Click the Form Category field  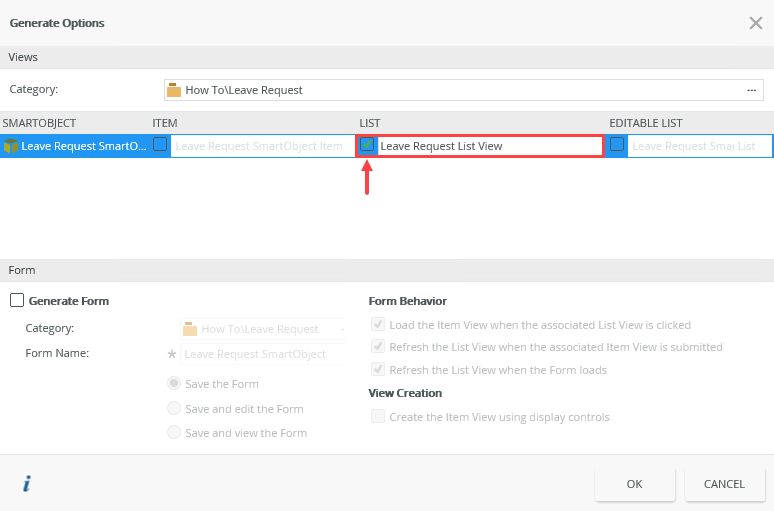click(263, 329)
